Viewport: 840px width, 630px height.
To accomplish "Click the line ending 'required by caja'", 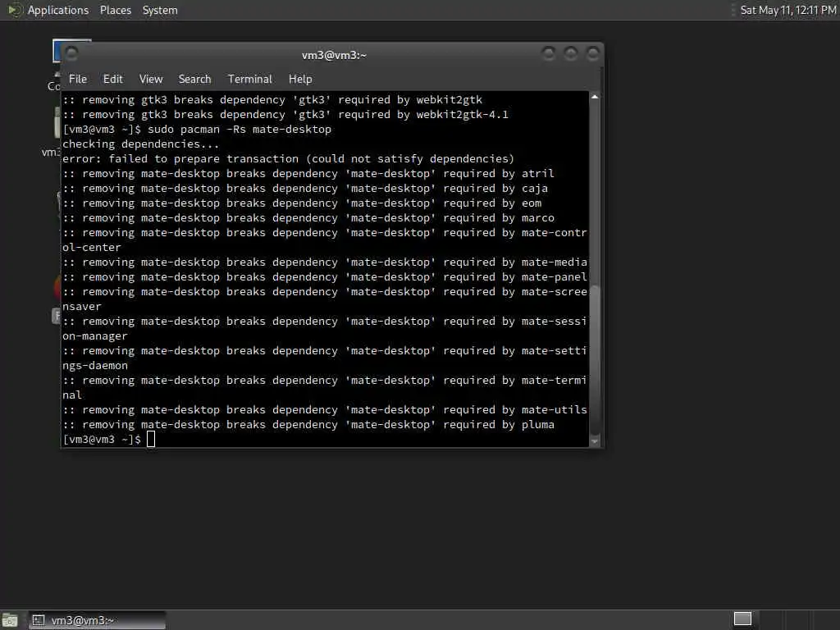I will pyautogui.click(x=305, y=188).
